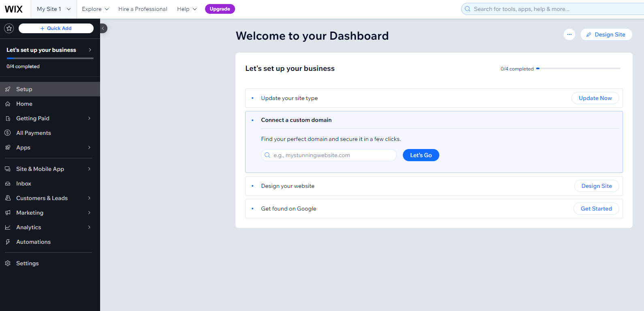Click the All Payments dollar icon
Viewport: 644px width, 311px height.
(8, 133)
